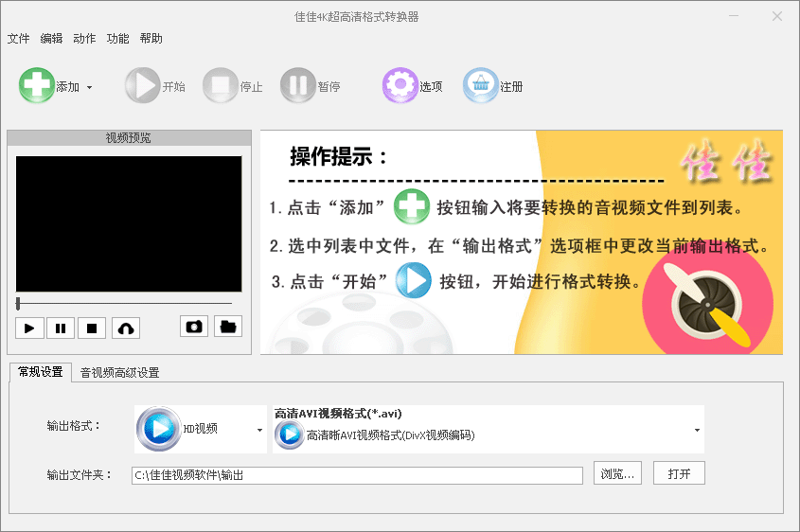Click the HD视频 blue play icon
This screenshot has height=532, width=800.
159,429
